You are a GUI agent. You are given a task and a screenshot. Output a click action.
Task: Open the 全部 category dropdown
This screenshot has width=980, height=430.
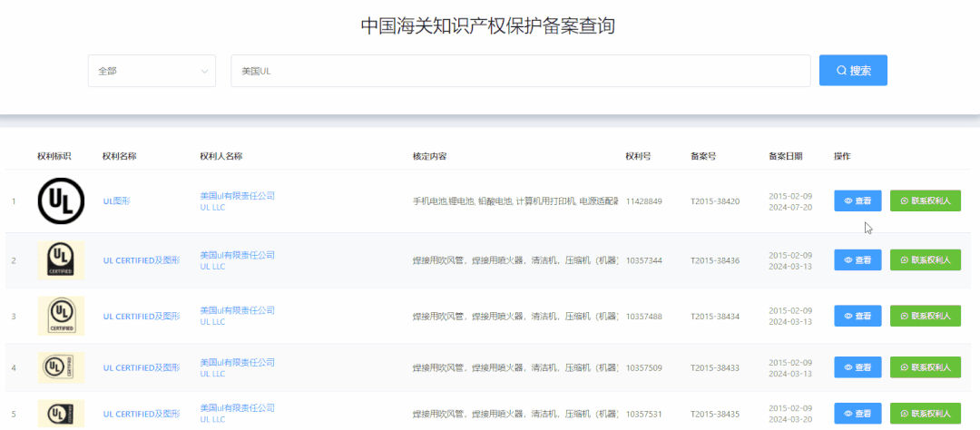click(152, 71)
